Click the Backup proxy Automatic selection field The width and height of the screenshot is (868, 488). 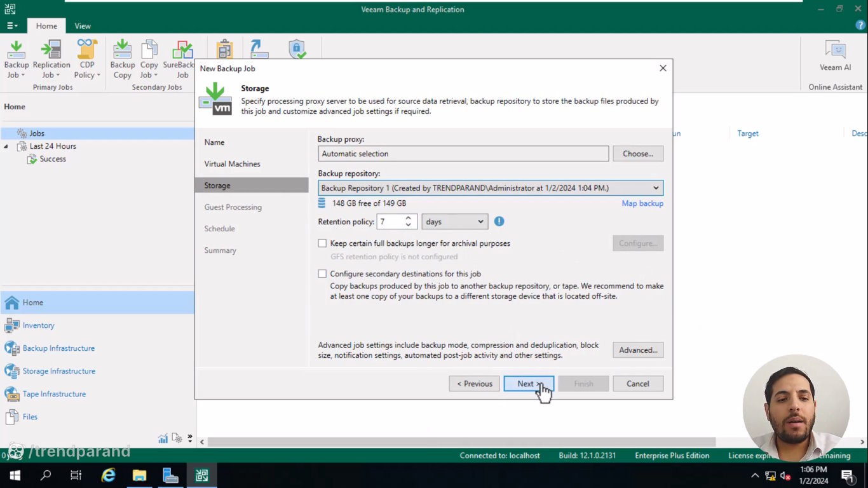point(463,154)
